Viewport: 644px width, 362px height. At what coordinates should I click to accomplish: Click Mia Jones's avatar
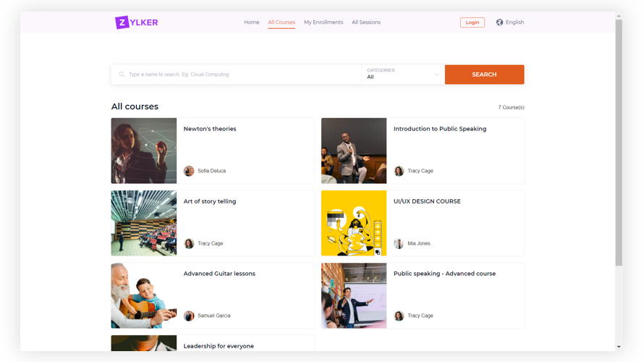point(399,243)
